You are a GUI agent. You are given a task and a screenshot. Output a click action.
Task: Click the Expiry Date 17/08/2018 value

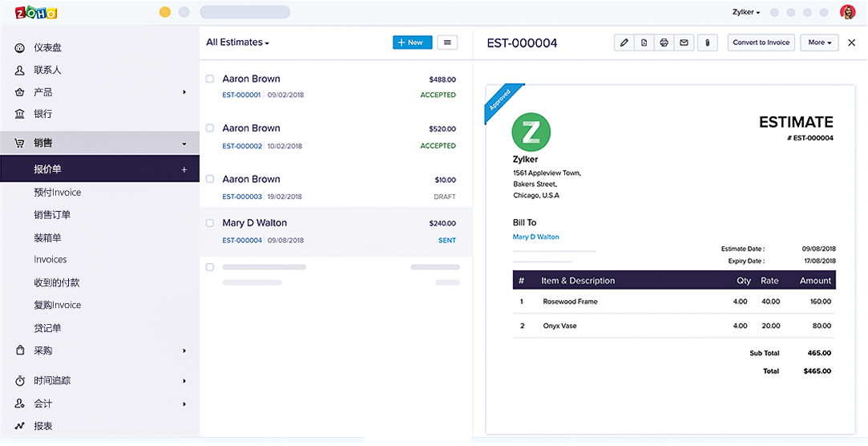pos(819,261)
